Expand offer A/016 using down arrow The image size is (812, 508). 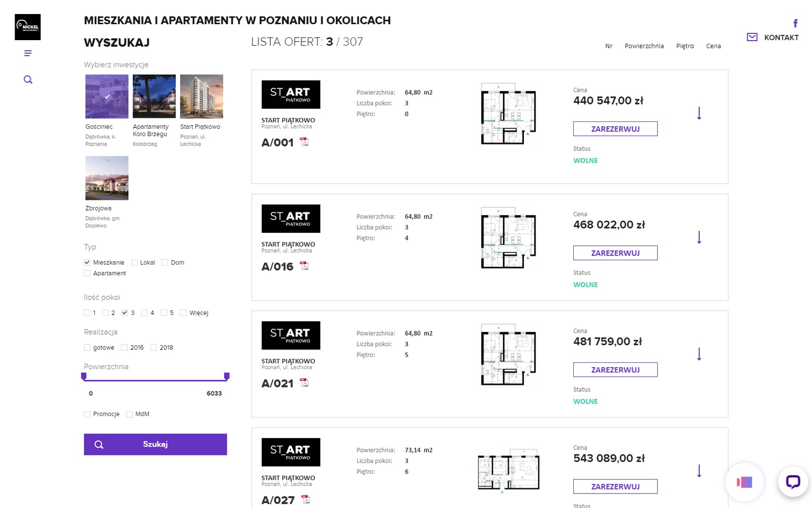699,238
